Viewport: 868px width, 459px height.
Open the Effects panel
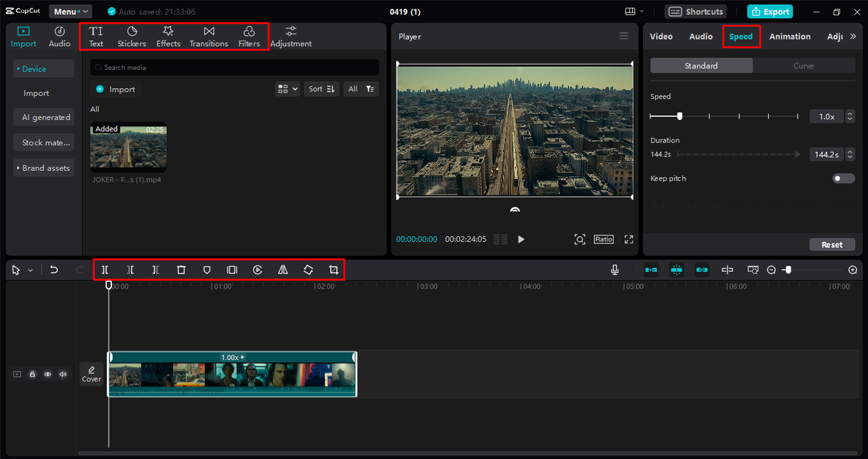click(x=168, y=37)
